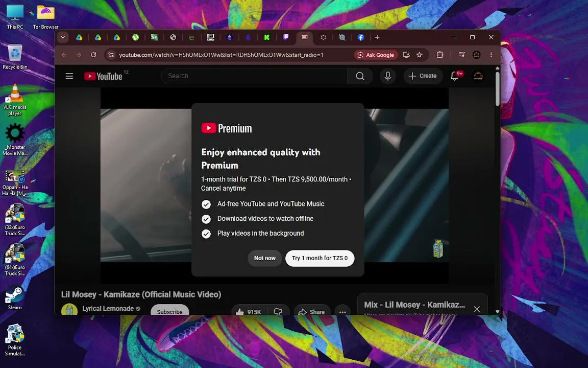Open the tab search dropdown arrow
Image resolution: width=588 pixels, height=368 pixels.
pyautogui.click(x=63, y=37)
